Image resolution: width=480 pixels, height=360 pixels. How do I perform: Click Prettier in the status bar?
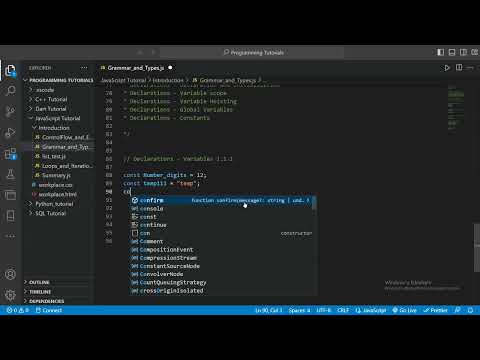pyautogui.click(x=435, y=310)
